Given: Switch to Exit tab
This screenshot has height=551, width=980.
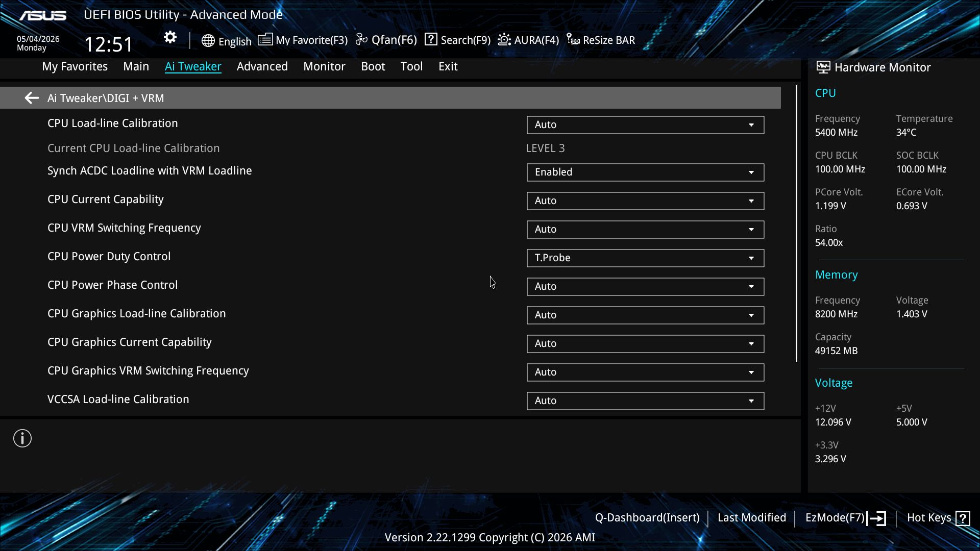Looking at the screenshot, I should (448, 66).
